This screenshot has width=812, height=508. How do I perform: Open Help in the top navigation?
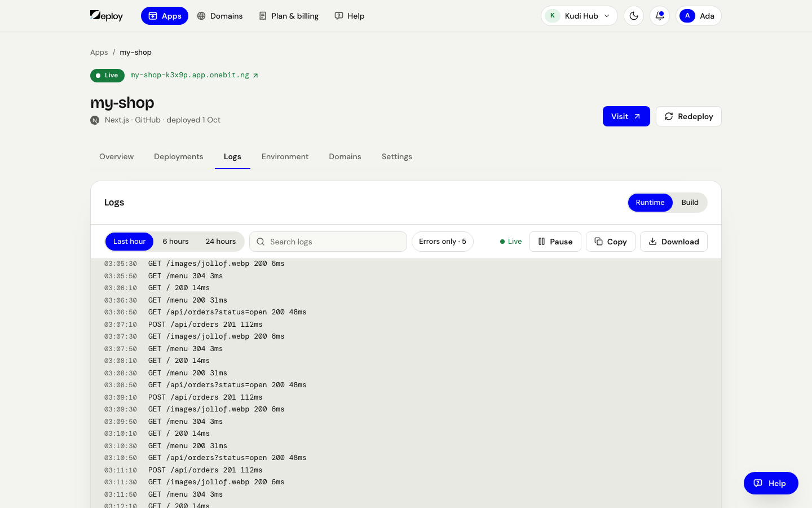[x=350, y=16]
